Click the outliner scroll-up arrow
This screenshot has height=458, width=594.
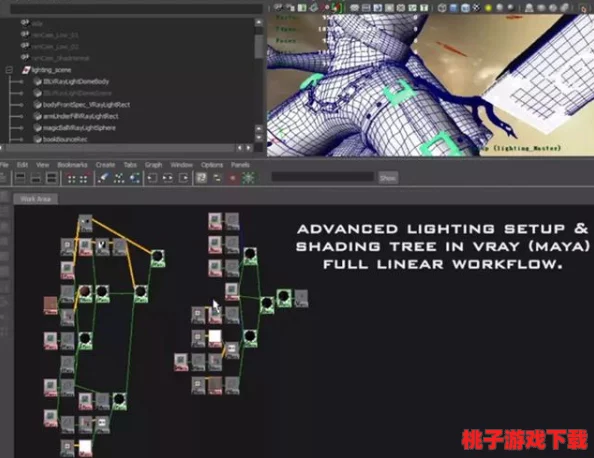(259, 22)
